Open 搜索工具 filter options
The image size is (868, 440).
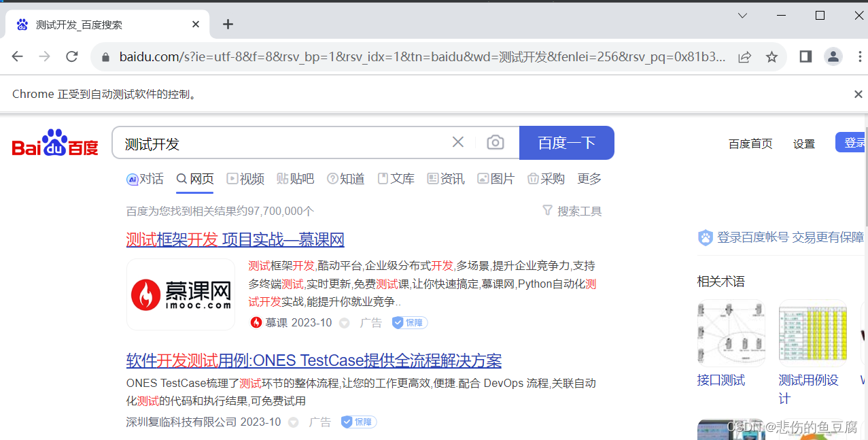(x=572, y=211)
